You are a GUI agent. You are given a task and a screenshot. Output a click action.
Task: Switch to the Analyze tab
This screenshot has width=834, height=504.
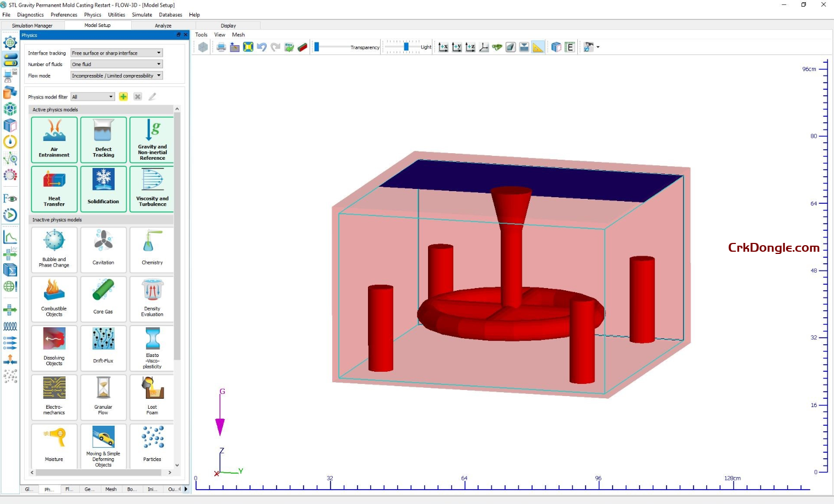[x=163, y=25]
